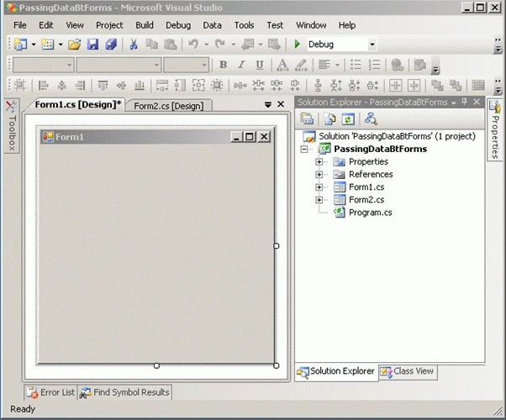The height and width of the screenshot is (420, 506).
Task: Click the Bring to Front icon
Action: click(x=437, y=86)
